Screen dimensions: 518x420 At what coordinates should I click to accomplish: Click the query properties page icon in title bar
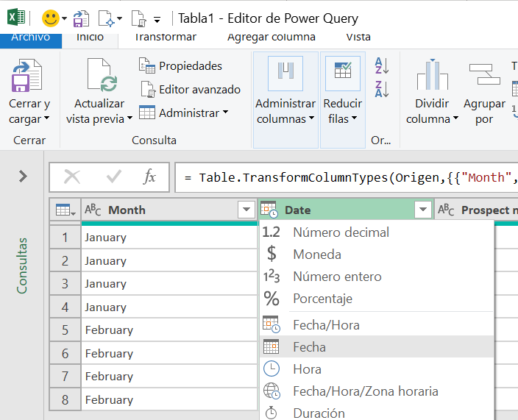coord(107,18)
